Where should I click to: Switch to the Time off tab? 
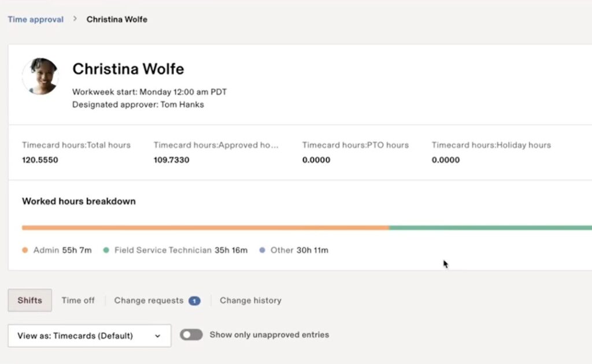pos(78,300)
